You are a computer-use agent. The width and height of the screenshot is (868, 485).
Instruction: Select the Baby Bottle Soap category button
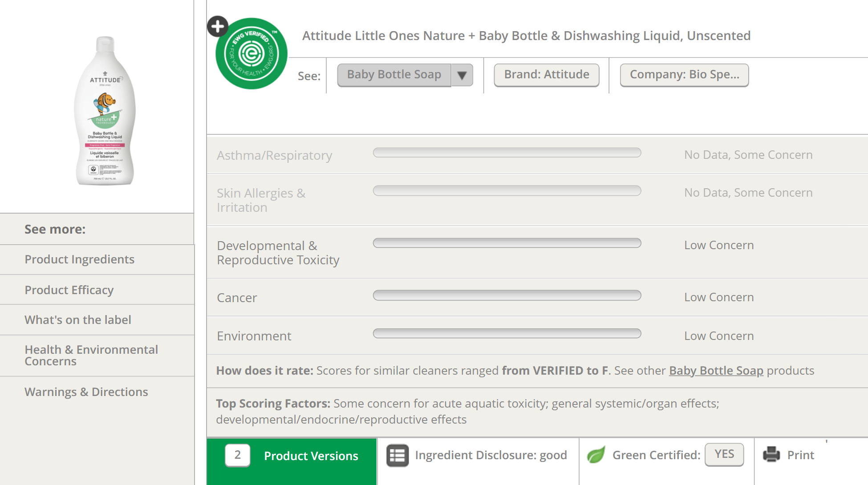(x=394, y=75)
